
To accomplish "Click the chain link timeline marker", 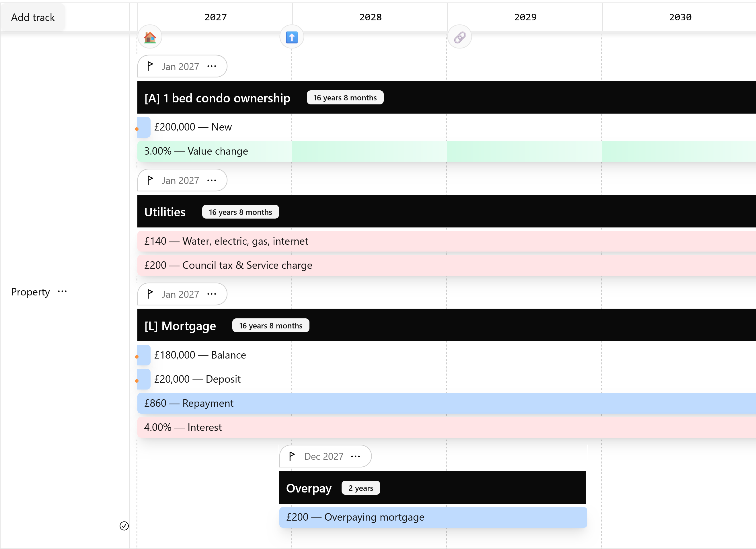I will pyautogui.click(x=460, y=37).
